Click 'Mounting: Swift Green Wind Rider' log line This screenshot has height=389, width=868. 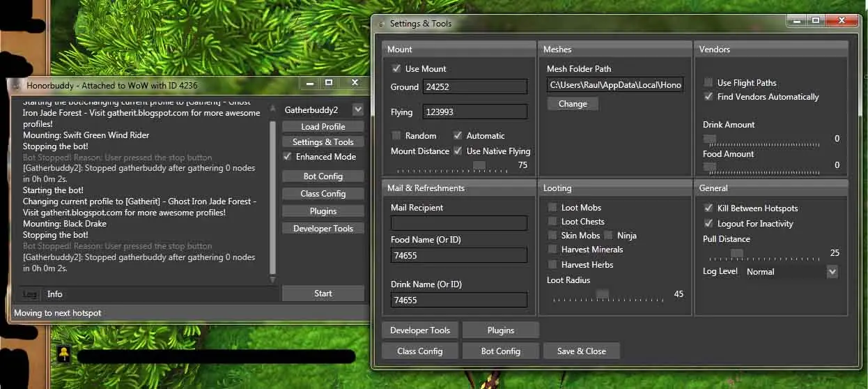point(86,135)
